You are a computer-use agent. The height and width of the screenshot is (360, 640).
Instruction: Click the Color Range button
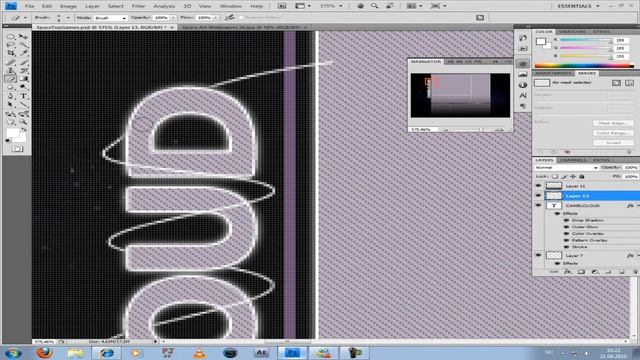(613, 133)
